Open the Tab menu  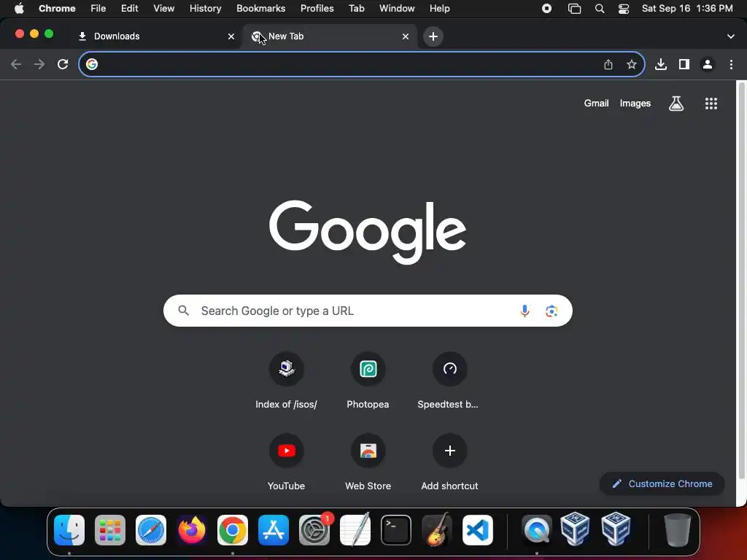356,9
